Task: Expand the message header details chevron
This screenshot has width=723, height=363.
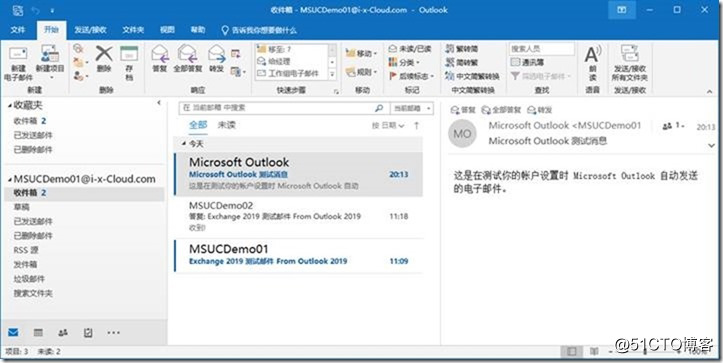Action: [x=711, y=145]
